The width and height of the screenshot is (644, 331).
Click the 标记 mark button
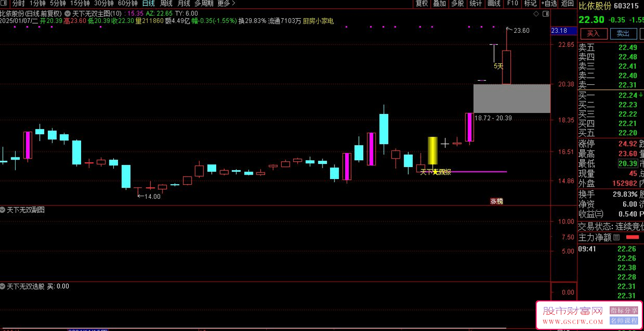(530, 3)
